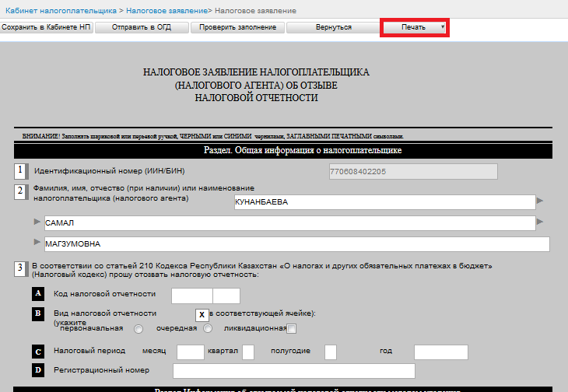Select the очередная radio button
This screenshot has width=568, height=392.
point(208,329)
